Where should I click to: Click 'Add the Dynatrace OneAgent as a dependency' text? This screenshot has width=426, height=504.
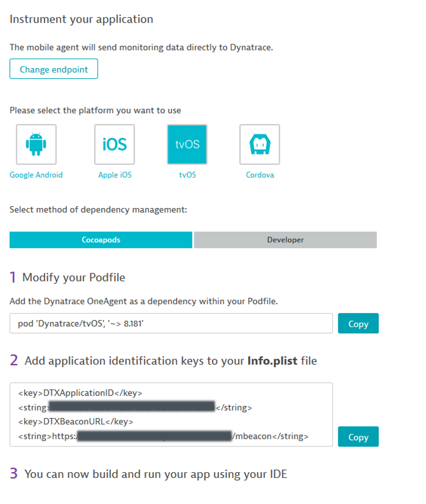[144, 302]
